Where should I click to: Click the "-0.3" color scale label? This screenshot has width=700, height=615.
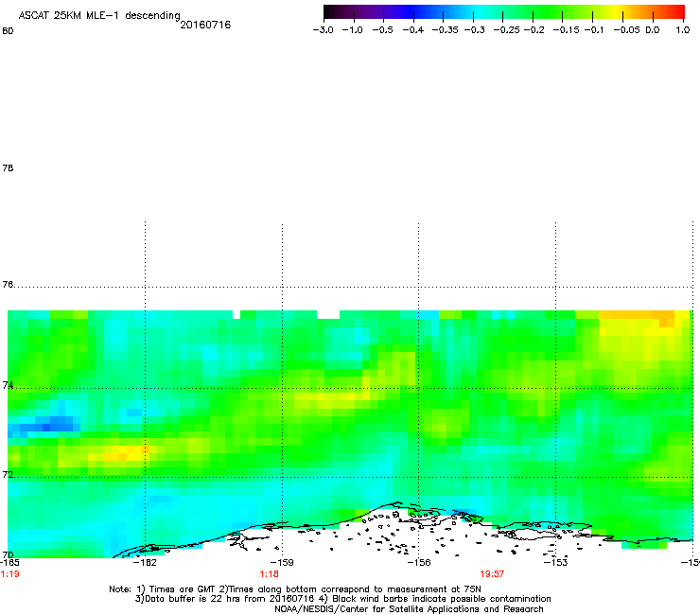474,30
